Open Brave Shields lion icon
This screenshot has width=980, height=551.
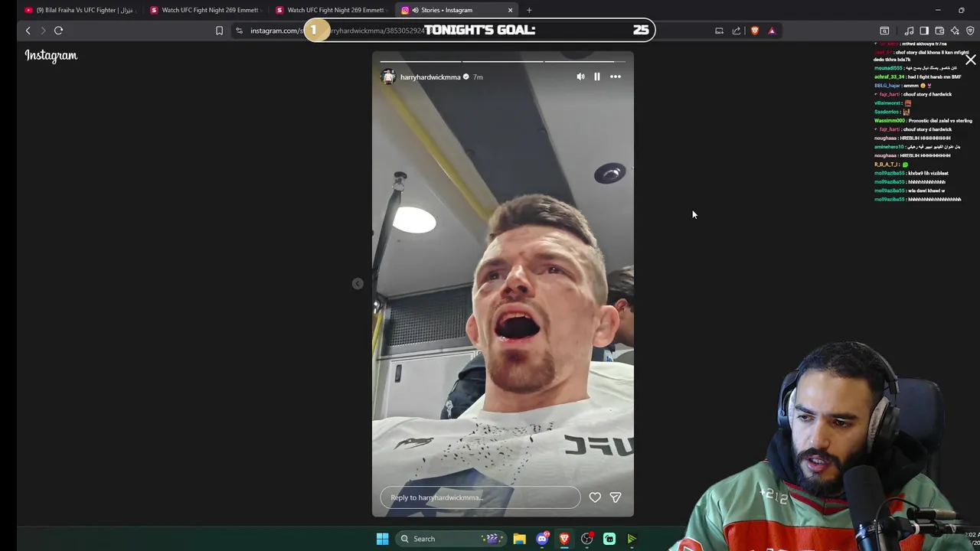[755, 31]
